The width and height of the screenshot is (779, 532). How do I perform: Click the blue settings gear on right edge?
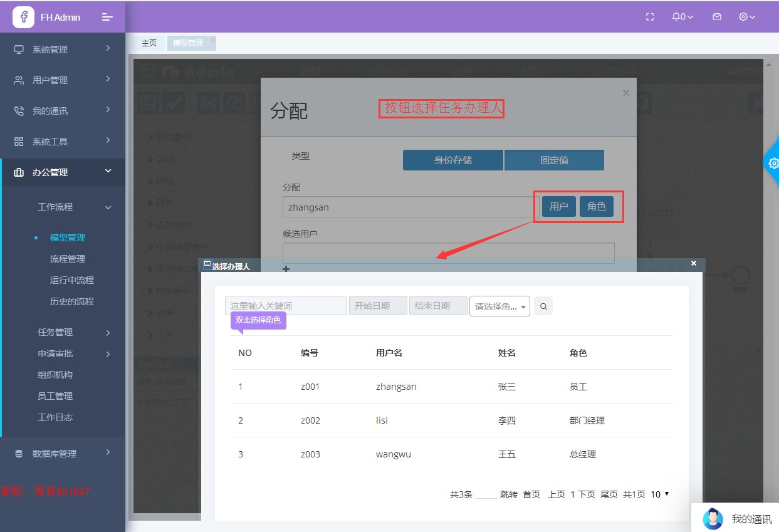773,163
